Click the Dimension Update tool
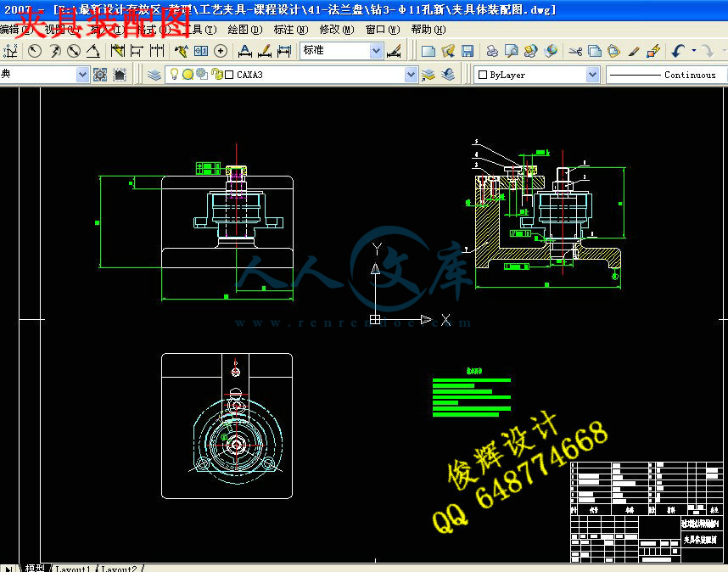Image resolution: width=728 pixels, height=572 pixels. tap(283, 51)
